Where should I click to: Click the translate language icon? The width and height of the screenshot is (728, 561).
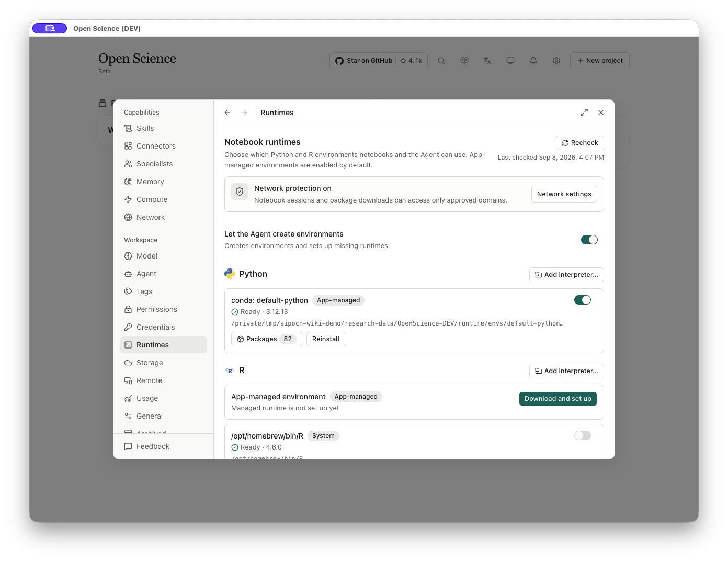[487, 61]
